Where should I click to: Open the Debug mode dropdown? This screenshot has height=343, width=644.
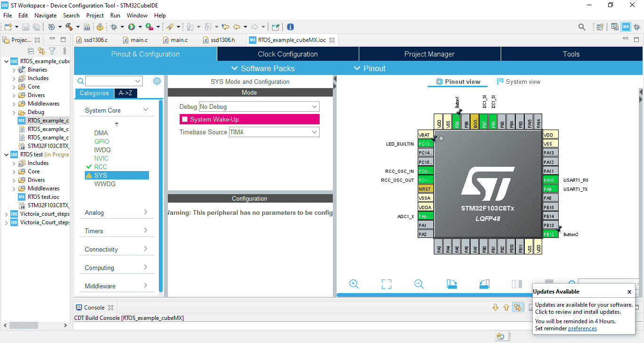click(x=259, y=106)
